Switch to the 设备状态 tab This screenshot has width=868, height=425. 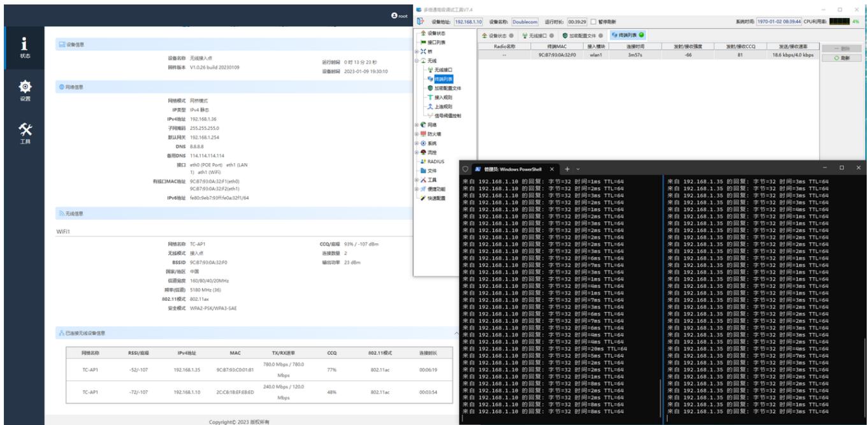(x=498, y=36)
